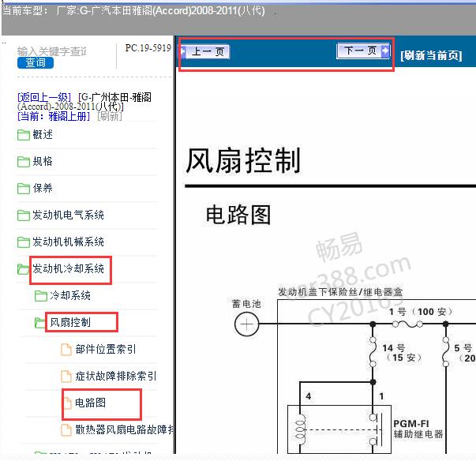Click the 1号（100安） fuse label
Screen dimensions: 476x461
421,312
